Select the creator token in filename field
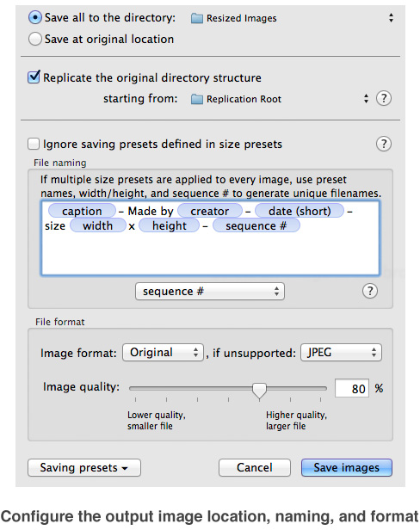This screenshot has width=420, height=530. click(x=210, y=211)
